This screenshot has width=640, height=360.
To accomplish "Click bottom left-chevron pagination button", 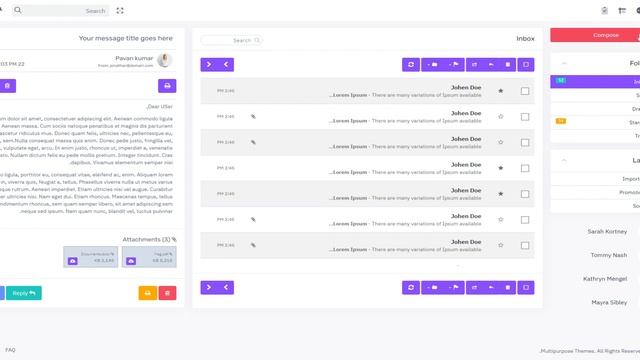I will click(x=226, y=287).
